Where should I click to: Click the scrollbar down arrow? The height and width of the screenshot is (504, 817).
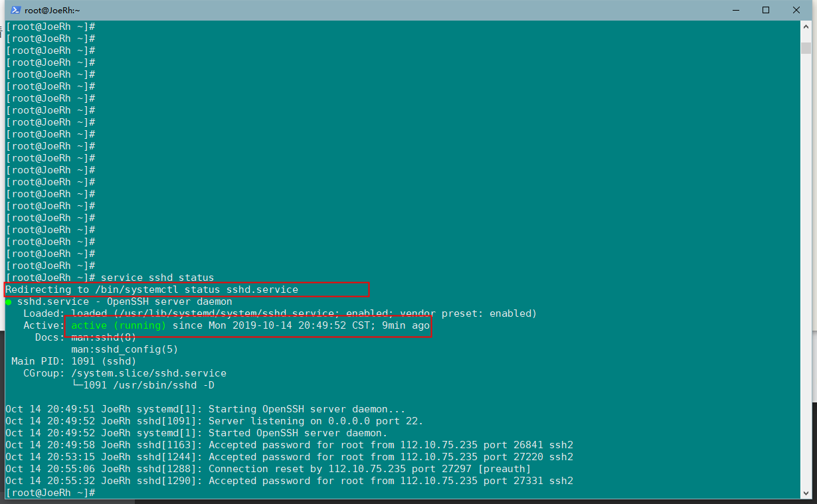click(x=806, y=491)
